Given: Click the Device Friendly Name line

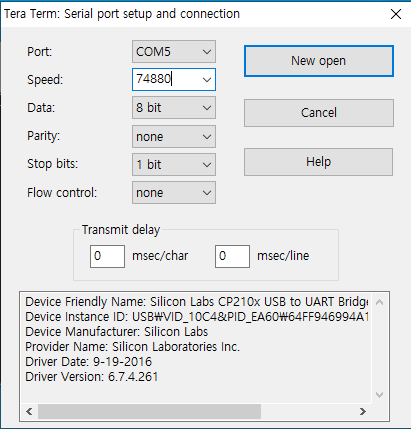Looking at the screenshot, I should pyautogui.click(x=197, y=302).
